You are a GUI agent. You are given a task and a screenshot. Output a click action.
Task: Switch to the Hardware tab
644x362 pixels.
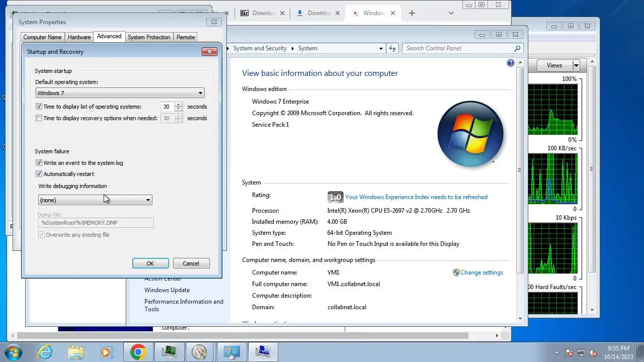pos(79,37)
